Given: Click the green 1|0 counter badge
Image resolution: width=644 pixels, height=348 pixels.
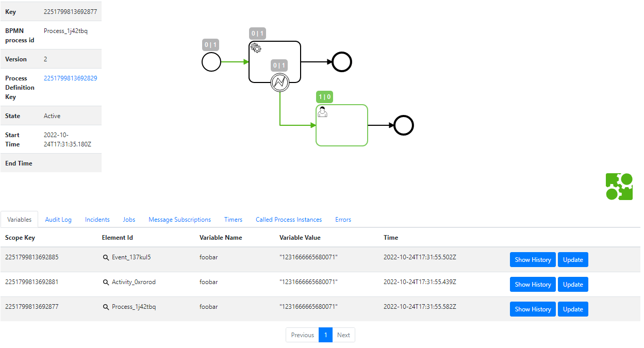Looking at the screenshot, I should (x=324, y=96).
